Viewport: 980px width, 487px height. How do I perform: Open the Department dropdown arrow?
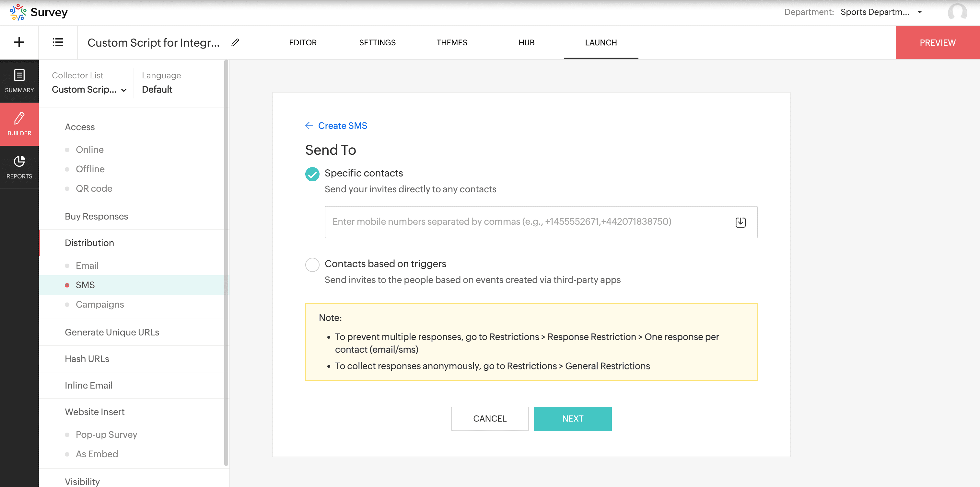919,12
